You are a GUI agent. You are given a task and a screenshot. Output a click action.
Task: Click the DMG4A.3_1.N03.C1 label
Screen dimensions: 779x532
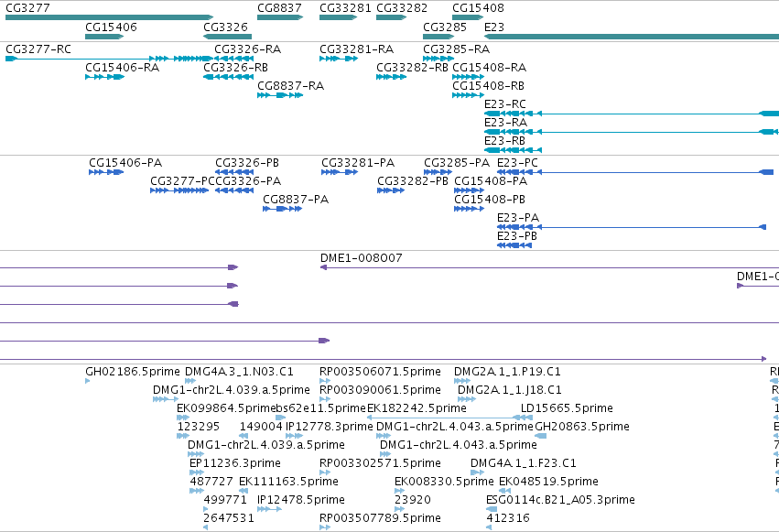[239, 372]
